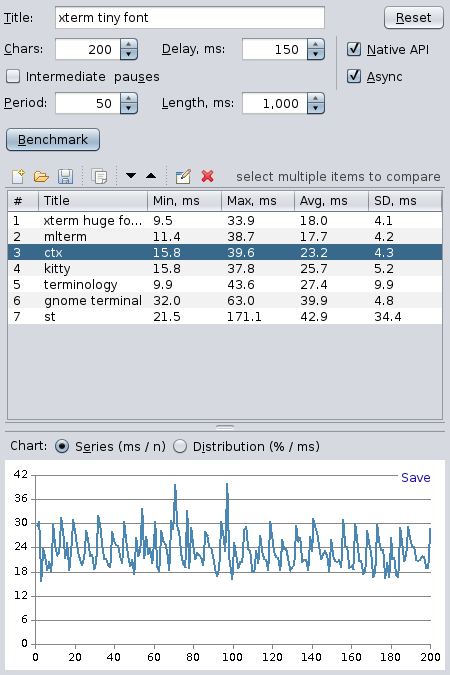Uncheck the Async checkbox
The height and width of the screenshot is (675, 450).
click(354, 76)
